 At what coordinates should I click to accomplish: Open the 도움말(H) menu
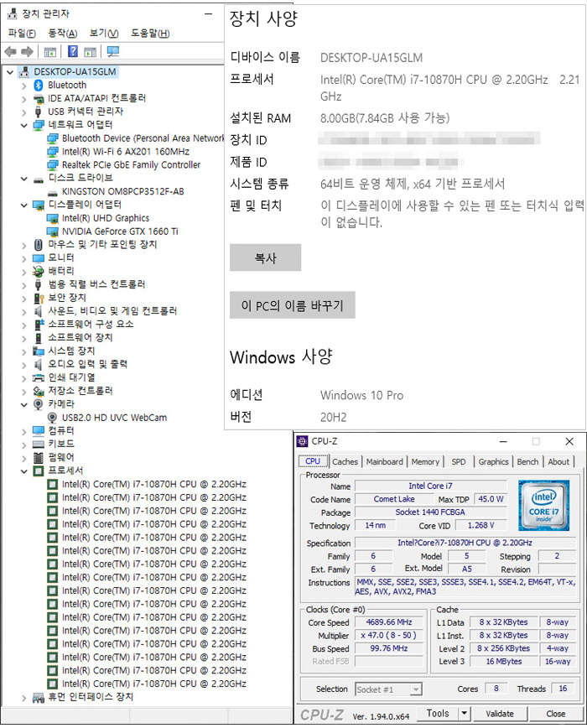pyautogui.click(x=150, y=34)
